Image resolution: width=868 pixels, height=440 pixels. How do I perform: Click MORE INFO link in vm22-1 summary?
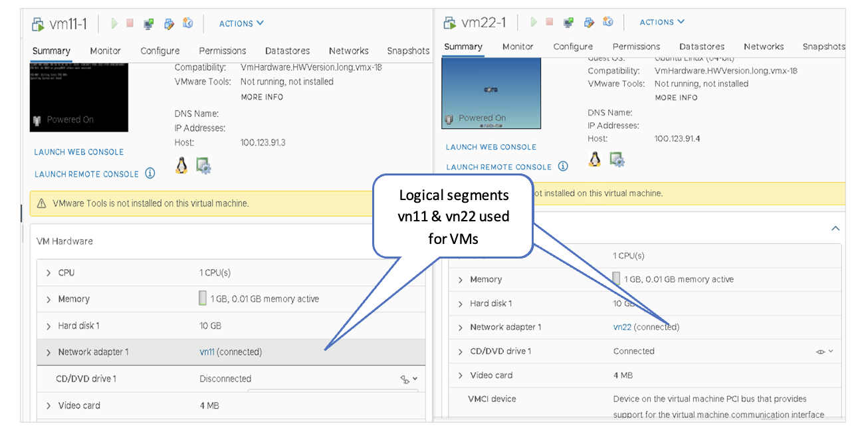click(x=676, y=98)
